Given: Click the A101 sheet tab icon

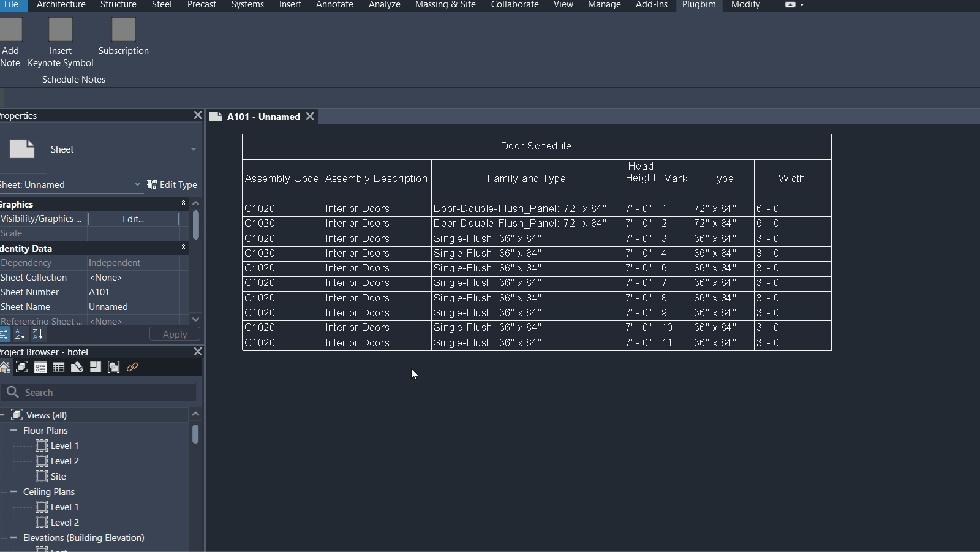Looking at the screenshot, I should [x=216, y=116].
